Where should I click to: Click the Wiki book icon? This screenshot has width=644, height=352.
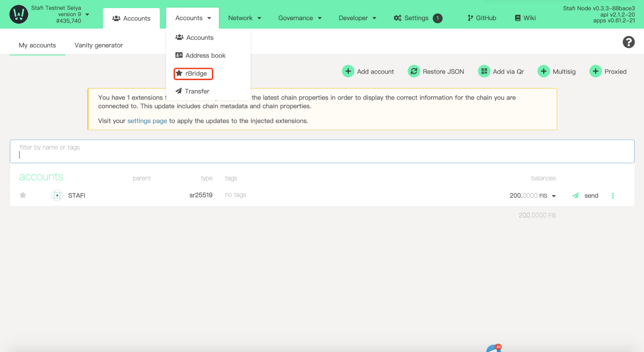pos(518,18)
